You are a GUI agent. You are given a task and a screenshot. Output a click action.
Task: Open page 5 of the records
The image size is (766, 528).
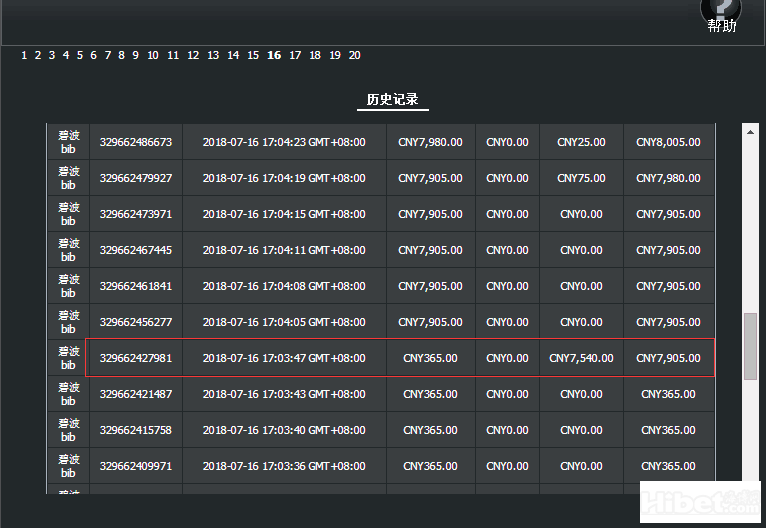(x=80, y=55)
